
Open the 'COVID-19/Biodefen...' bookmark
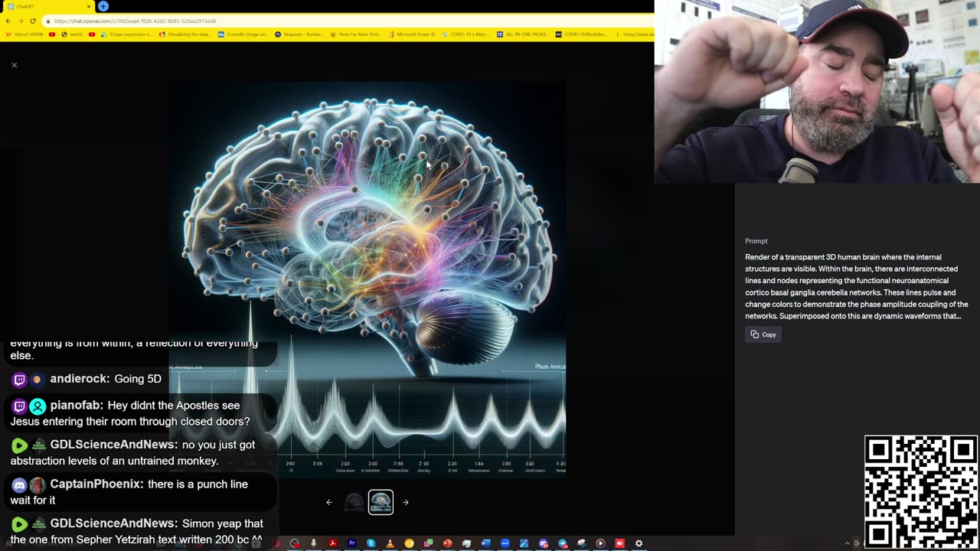583,34
